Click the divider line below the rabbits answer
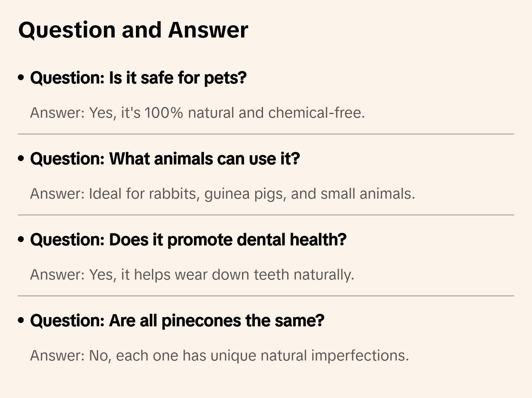The image size is (532, 398). click(266, 215)
